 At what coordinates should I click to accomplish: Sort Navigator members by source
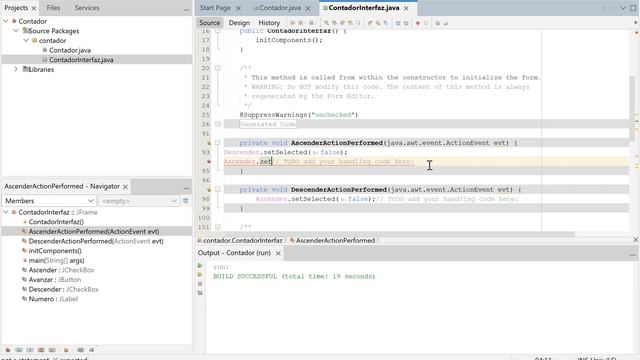coord(91,350)
